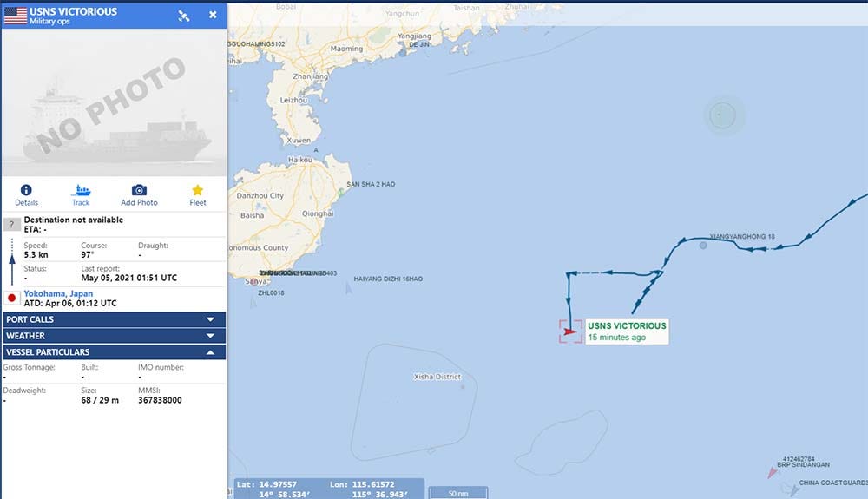This screenshot has height=499, width=868.
Task: Click the NO PHOTO vessel thumbnail
Action: coord(114,103)
